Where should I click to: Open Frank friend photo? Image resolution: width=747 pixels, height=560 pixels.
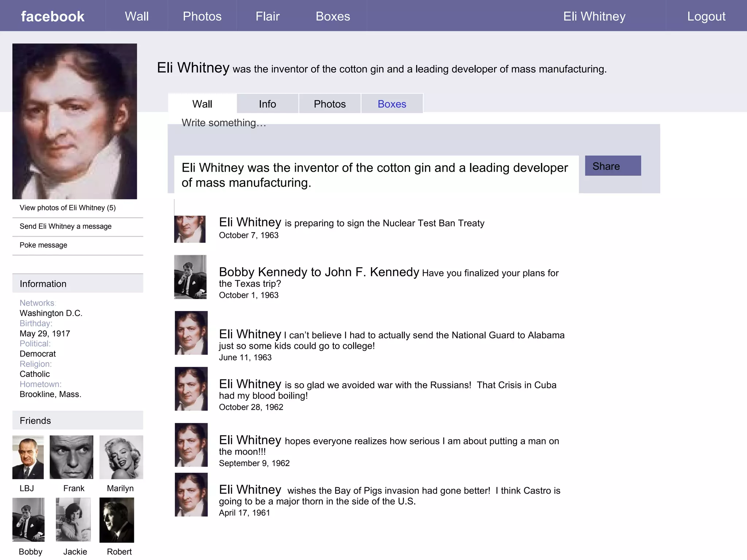pos(71,457)
